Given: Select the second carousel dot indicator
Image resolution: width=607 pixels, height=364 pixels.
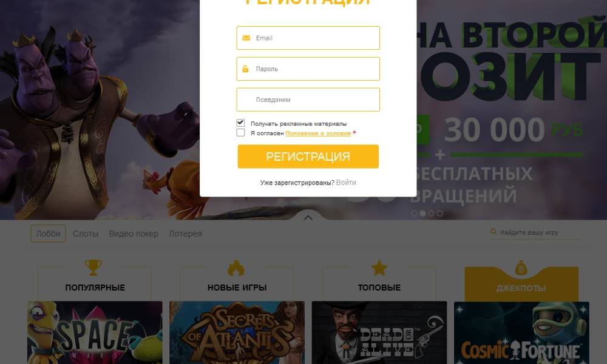Looking at the screenshot, I should pos(422,213).
